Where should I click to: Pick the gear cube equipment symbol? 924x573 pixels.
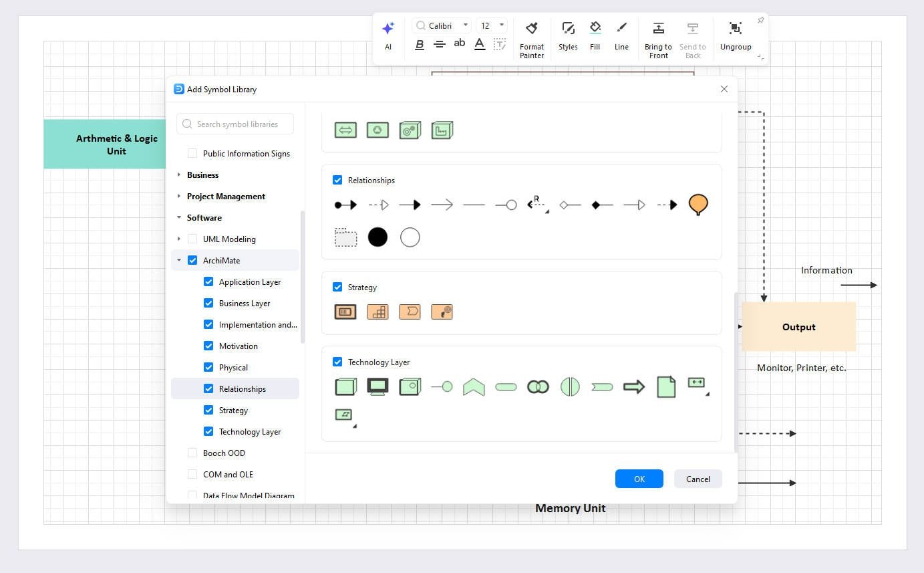click(x=410, y=130)
